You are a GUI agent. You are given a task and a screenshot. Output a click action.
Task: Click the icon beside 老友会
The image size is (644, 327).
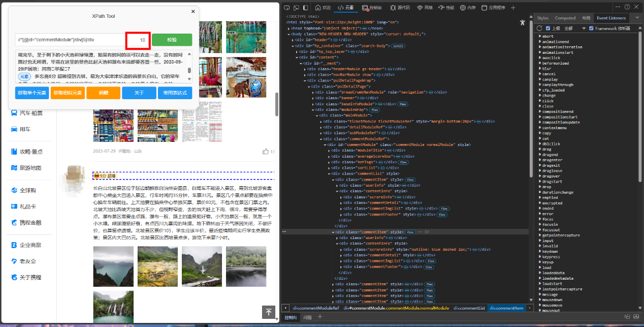14,261
